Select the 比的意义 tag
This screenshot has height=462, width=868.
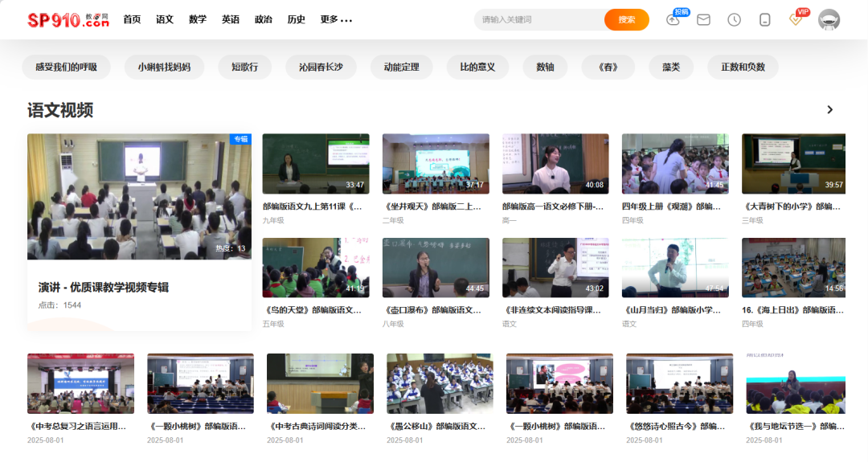point(477,67)
